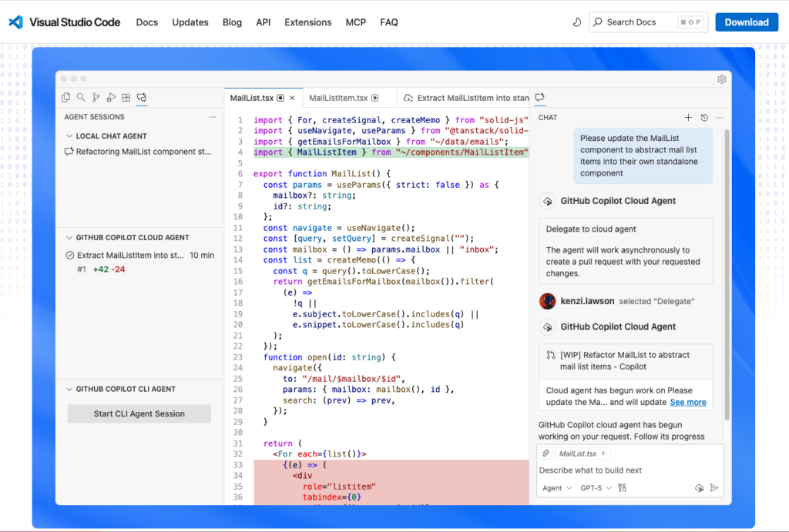Click the configure tools icon beside GPT-5

(623, 488)
